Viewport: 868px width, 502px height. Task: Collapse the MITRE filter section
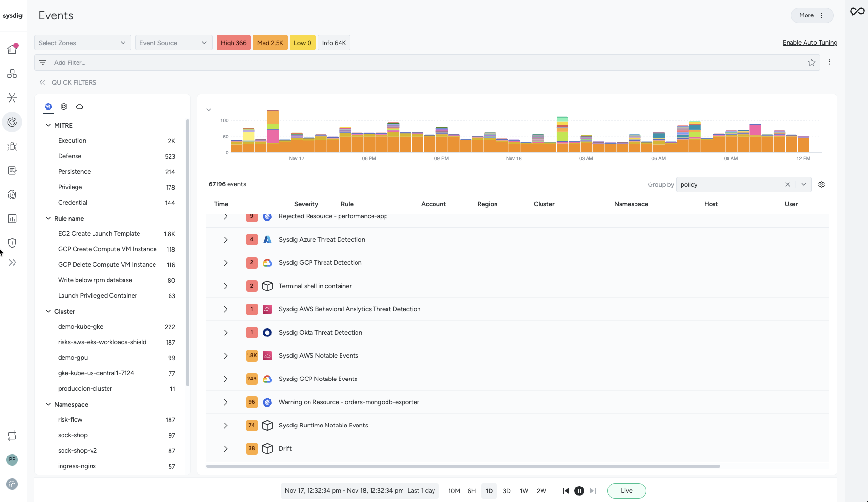tap(48, 125)
